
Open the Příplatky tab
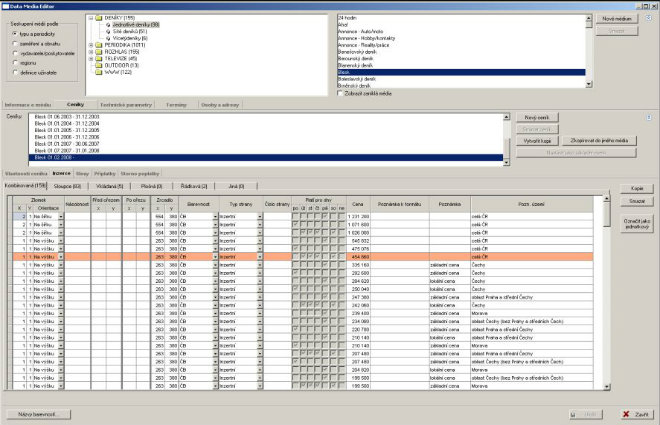tap(105, 173)
